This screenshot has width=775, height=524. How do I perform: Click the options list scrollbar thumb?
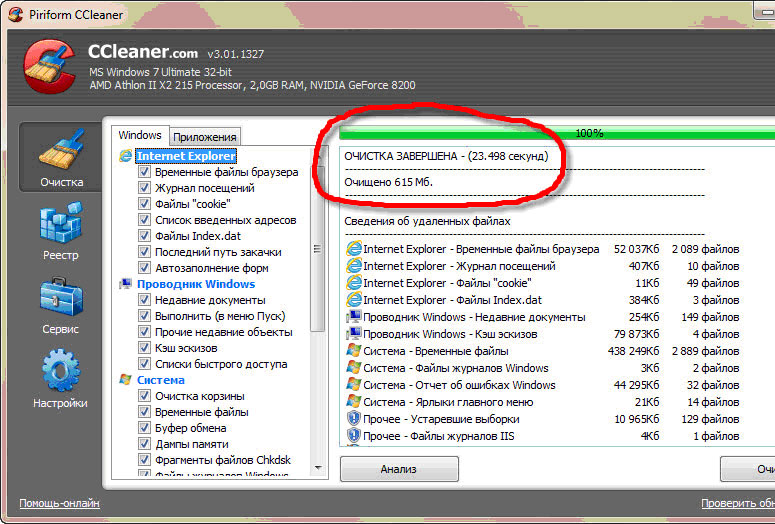click(318, 249)
